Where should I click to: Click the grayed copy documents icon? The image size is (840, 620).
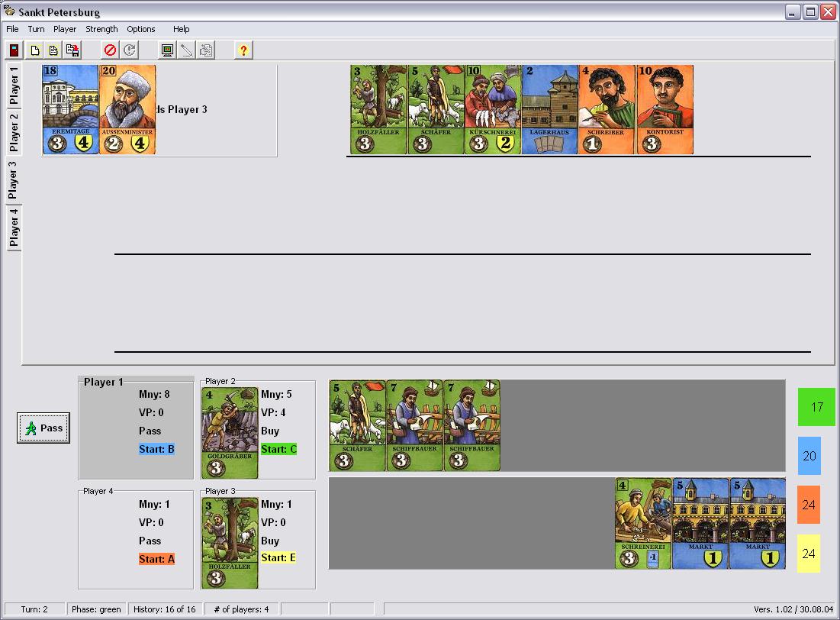pos(206,50)
